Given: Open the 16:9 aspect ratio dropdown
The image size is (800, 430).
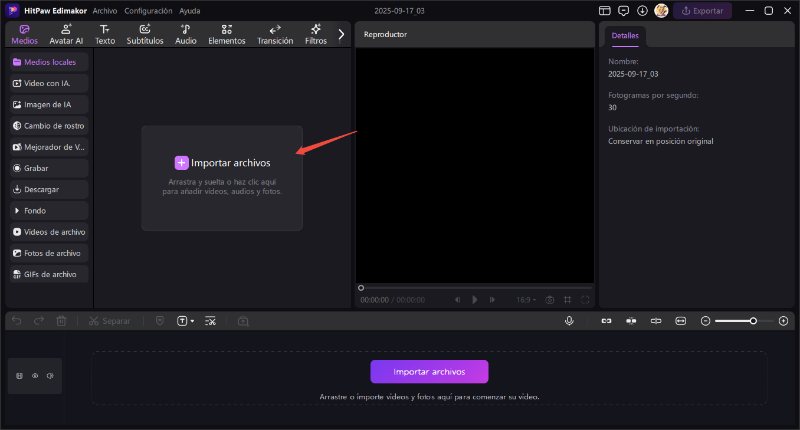Looking at the screenshot, I should [526, 300].
